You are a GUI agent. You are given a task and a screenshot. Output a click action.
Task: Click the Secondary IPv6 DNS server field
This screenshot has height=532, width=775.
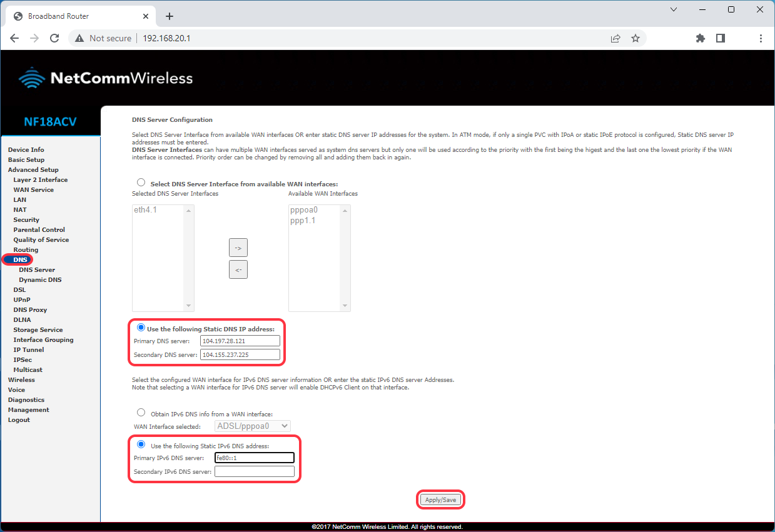coord(255,471)
